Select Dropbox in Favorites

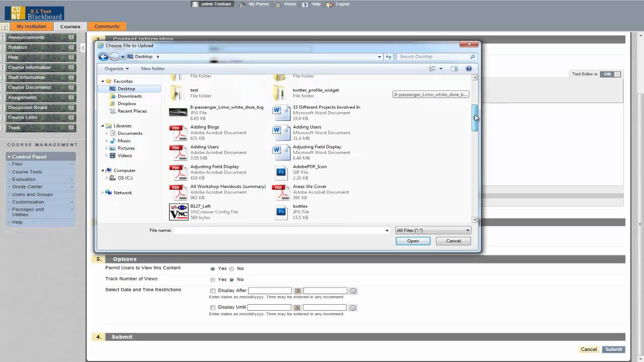pos(127,104)
